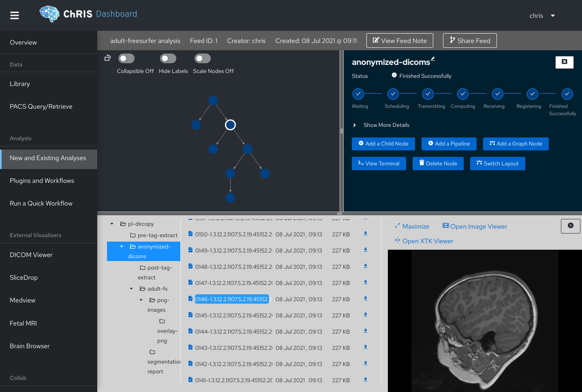Open the sidebar hamburger menu

[x=14, y=15]
